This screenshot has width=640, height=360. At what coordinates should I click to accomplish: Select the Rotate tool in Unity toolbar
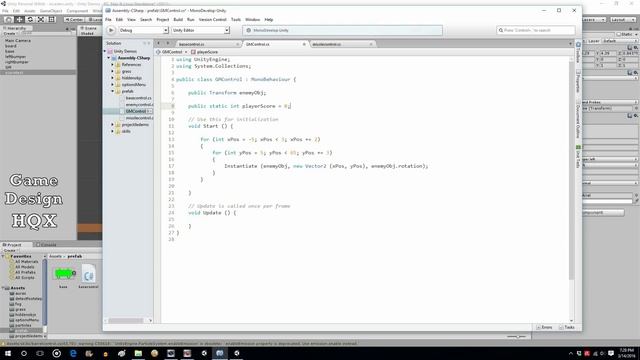coord(30,19)
